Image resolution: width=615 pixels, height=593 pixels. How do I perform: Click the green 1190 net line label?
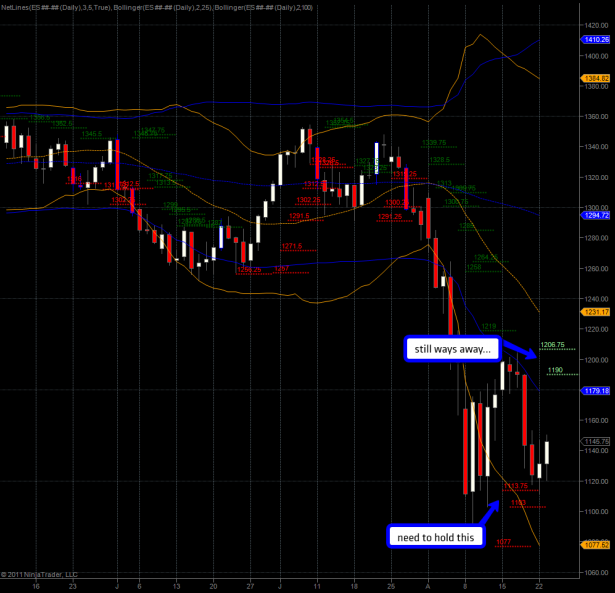tap(556, 369)
